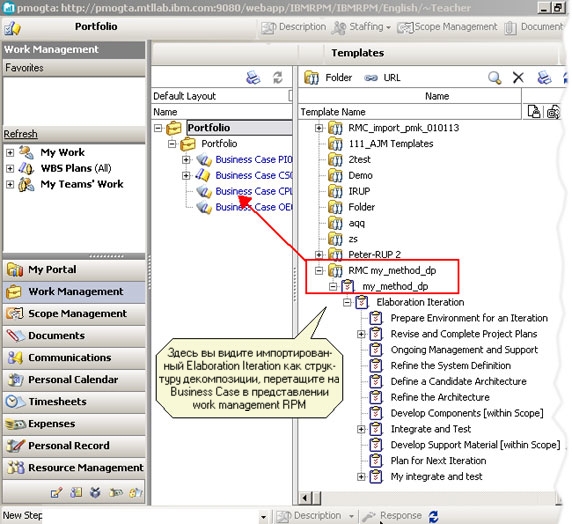Click Prepare Environment for an Iteration task icon

[x=376, y=318]
